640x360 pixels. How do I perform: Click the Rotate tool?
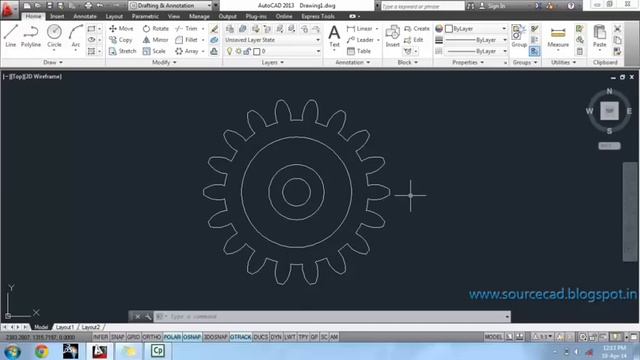156,29
